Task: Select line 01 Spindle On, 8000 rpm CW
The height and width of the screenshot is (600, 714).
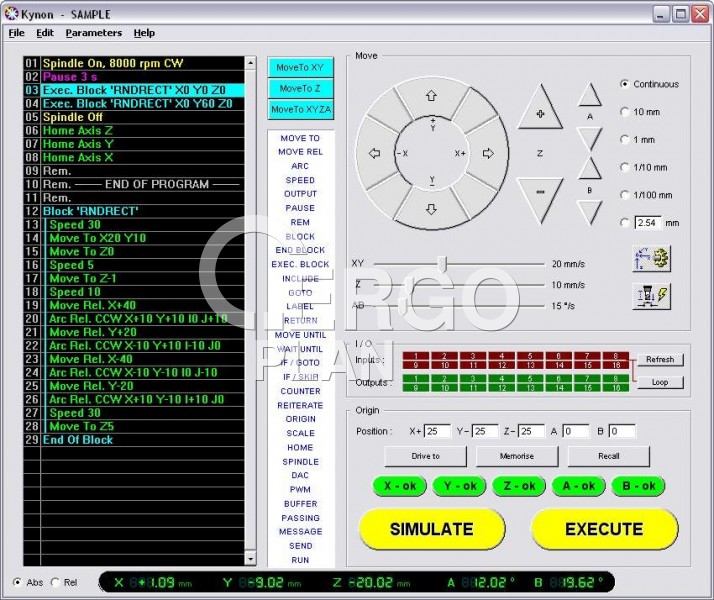Action: pos(134,63)
